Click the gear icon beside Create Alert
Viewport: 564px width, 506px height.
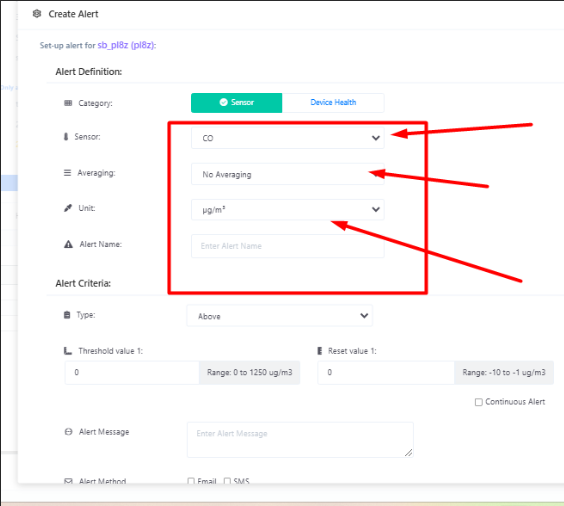(x=37, y=14)
